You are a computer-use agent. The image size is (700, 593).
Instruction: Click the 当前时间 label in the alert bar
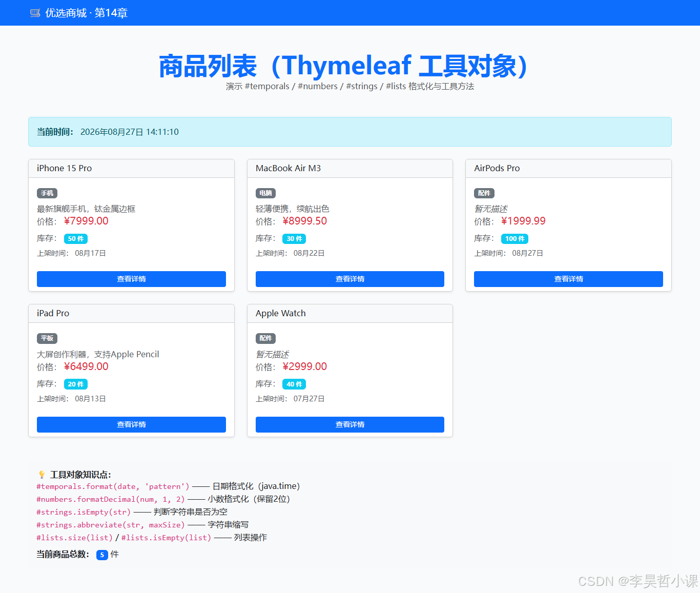pyautogui.click(x=55, y=132)
